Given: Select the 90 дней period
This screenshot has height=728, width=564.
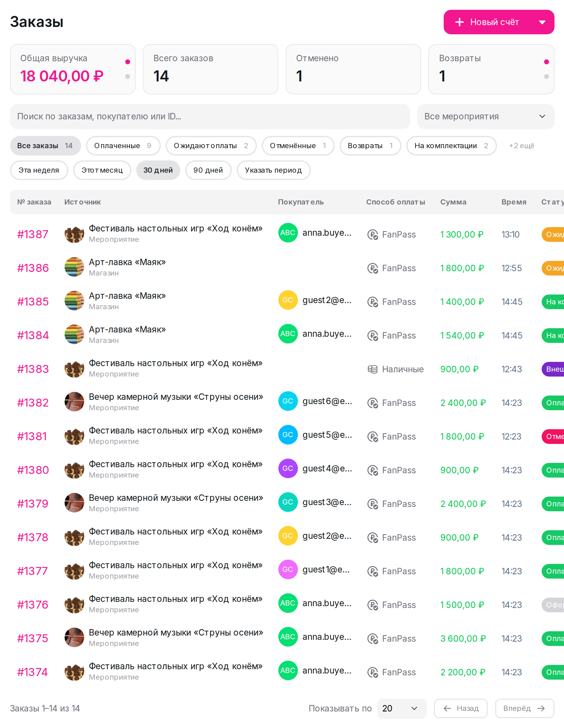Looking at the screenshot, I should pos(208,170).
